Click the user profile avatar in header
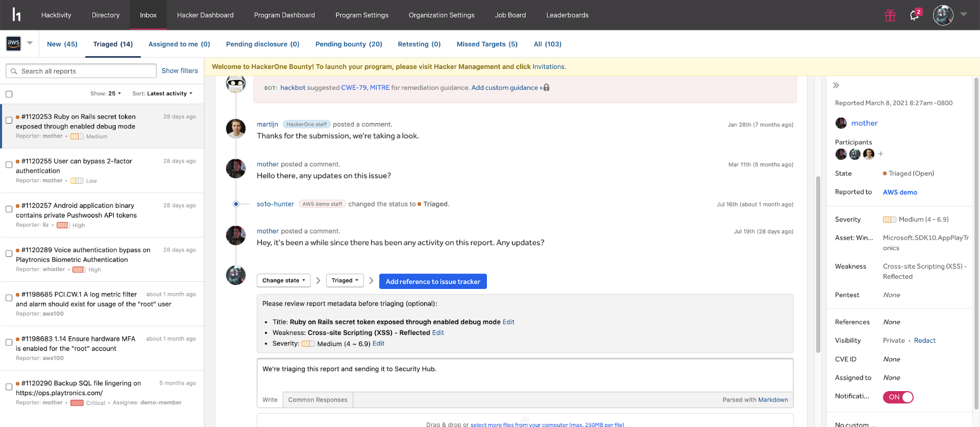 943,15
